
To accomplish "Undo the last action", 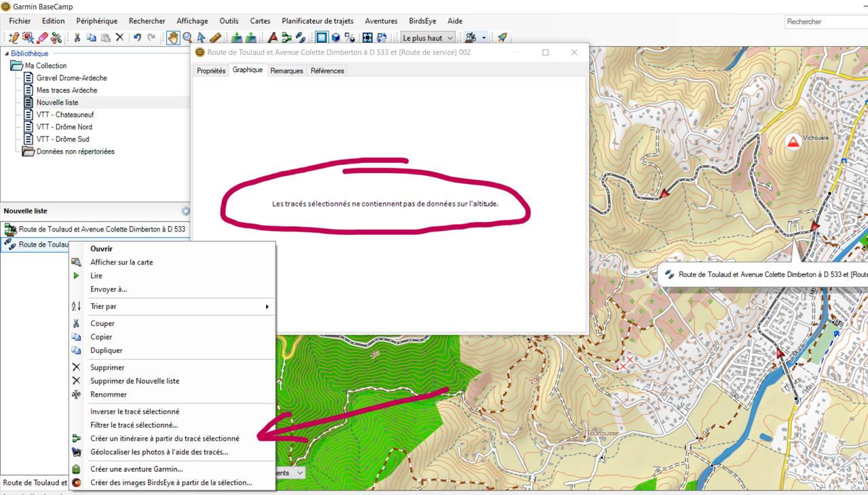I will click(137, 38).
